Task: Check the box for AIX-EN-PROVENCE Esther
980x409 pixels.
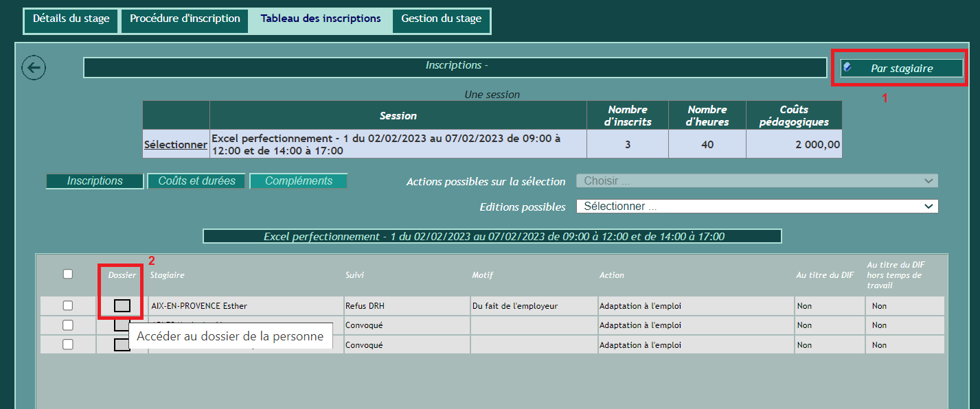Action: point(68,305)
